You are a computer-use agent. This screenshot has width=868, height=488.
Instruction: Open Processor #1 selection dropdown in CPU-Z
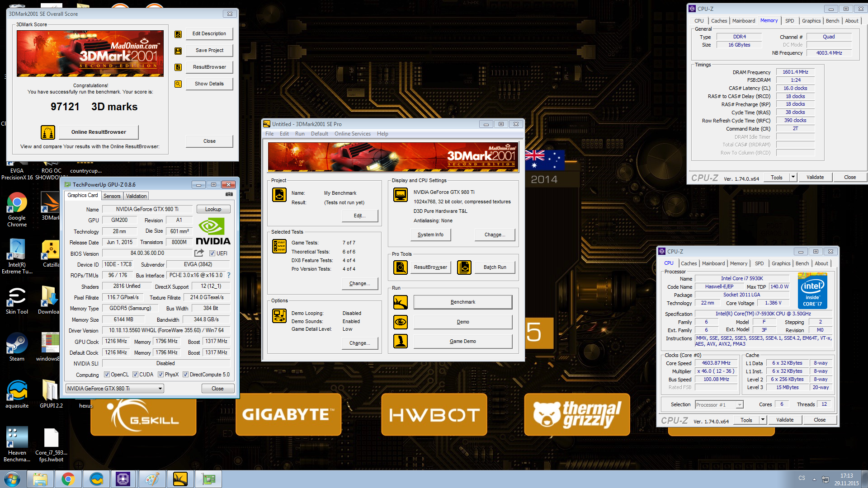[x=719, y=405]
